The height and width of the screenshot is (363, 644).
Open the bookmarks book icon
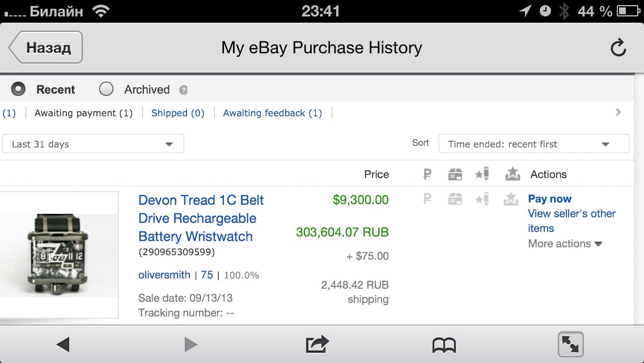pyautogui.click(x=444, y=344)
